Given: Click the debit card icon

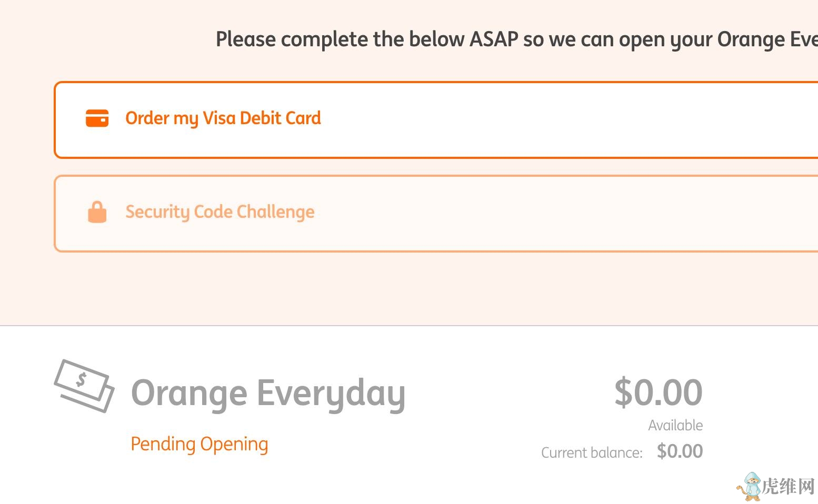Looking at the screenshot, I should pos(97,118).
